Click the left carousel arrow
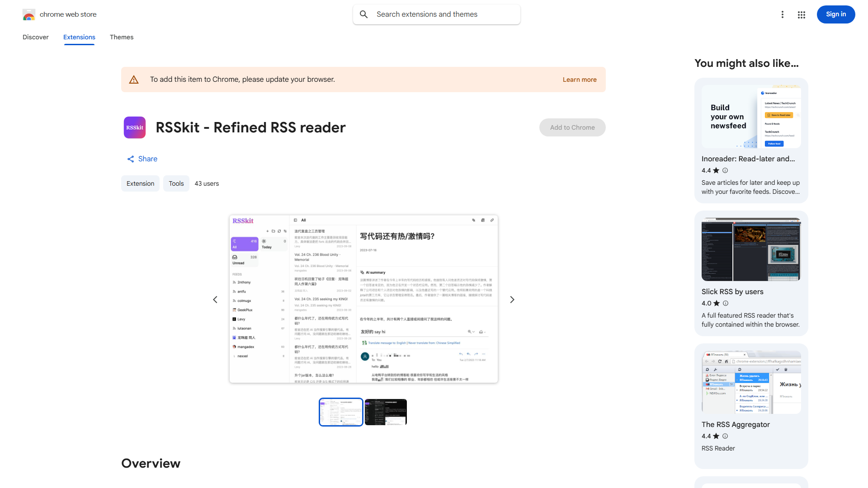The image size is (868, 488). pyautogui.click(x=215, y=299)
